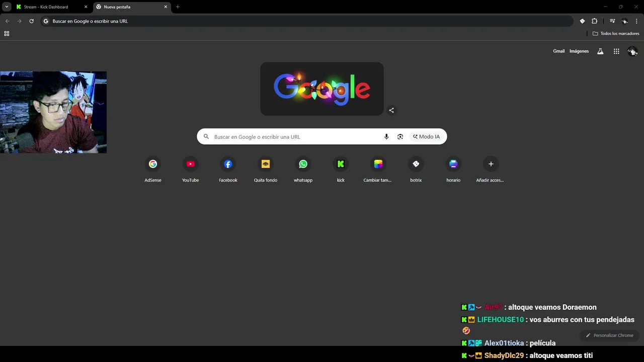This screenshot has height=362, width=644.
Task: Open the botrix shortcut
Action: (416, 170)
